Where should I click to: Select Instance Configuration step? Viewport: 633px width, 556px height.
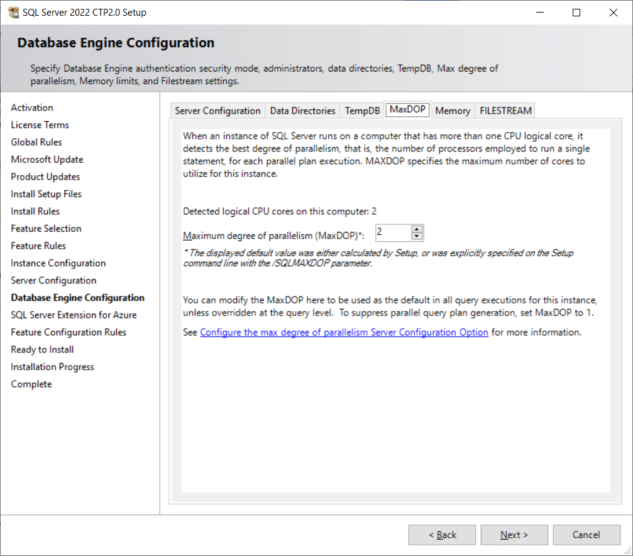pyautogui.click(x=58, y=263)
